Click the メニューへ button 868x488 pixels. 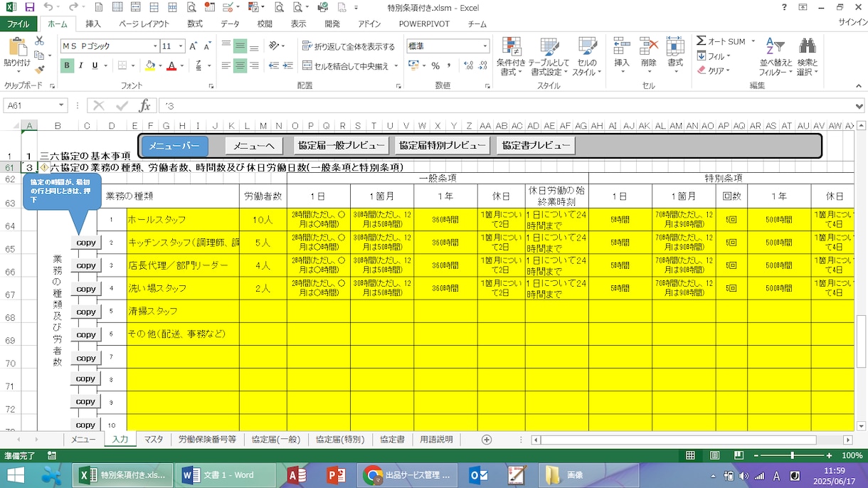tap(254, 146)
